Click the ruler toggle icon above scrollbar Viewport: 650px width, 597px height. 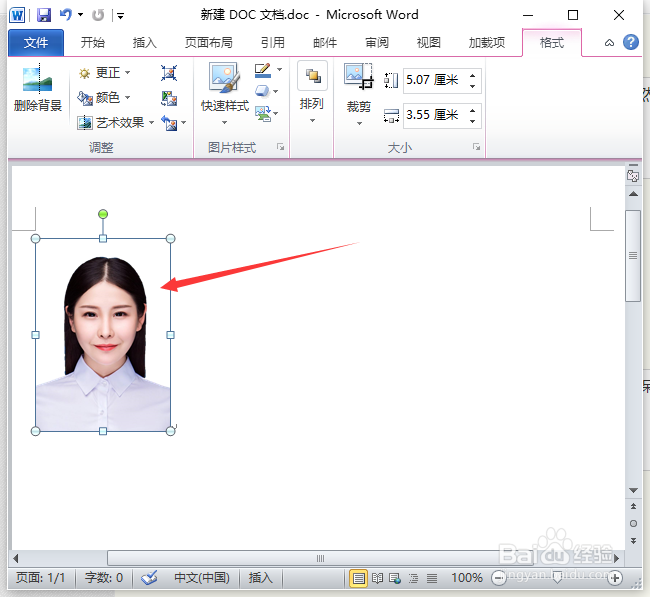point(633,175)
